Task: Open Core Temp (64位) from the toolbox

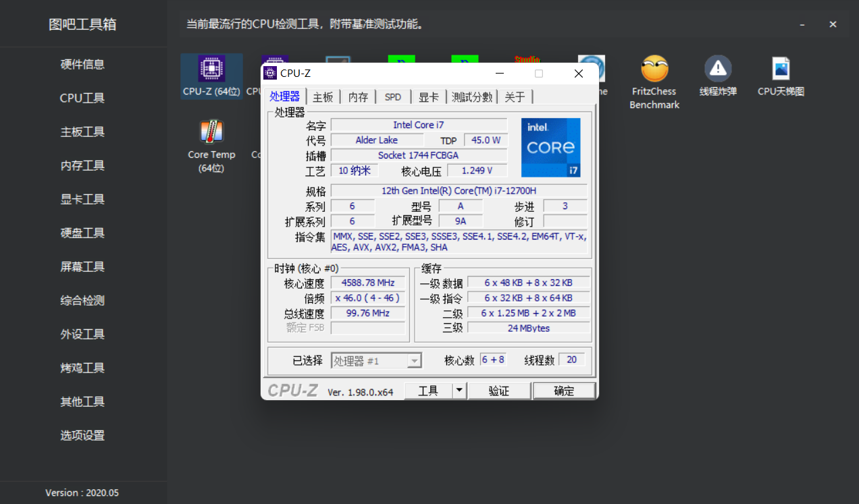Action: 211,147
